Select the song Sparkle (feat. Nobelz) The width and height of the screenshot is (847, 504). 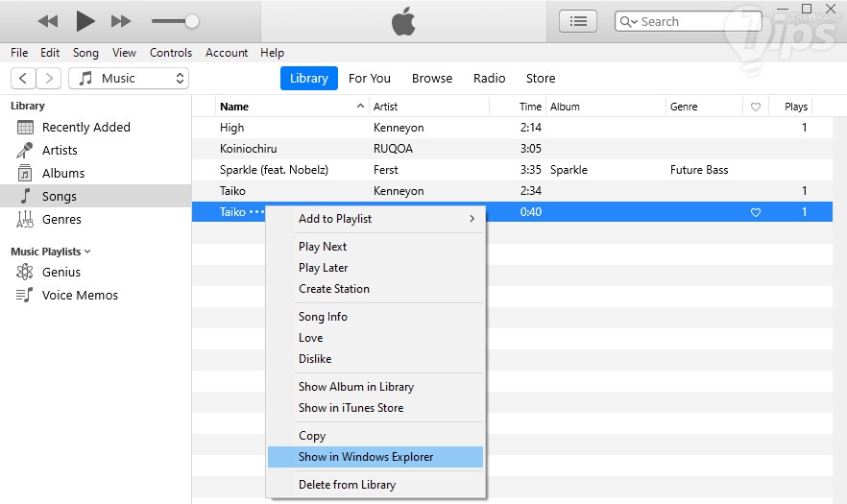[512, 170]
